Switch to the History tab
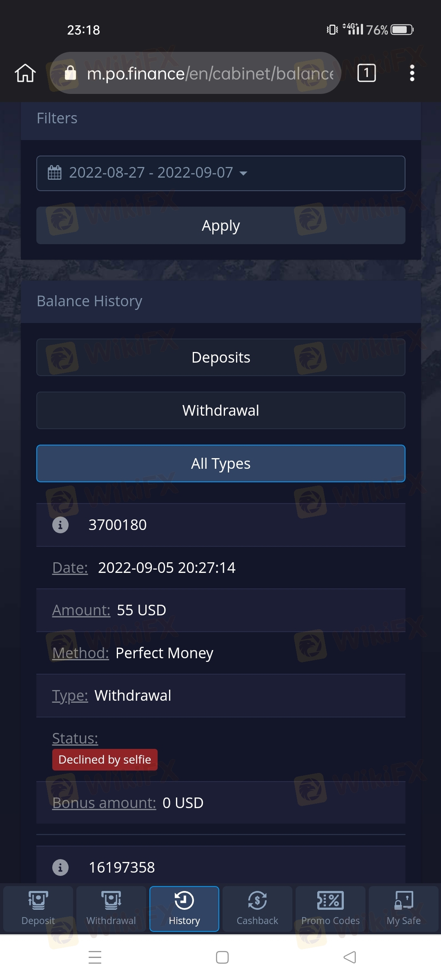 click(x=184, y=909)
